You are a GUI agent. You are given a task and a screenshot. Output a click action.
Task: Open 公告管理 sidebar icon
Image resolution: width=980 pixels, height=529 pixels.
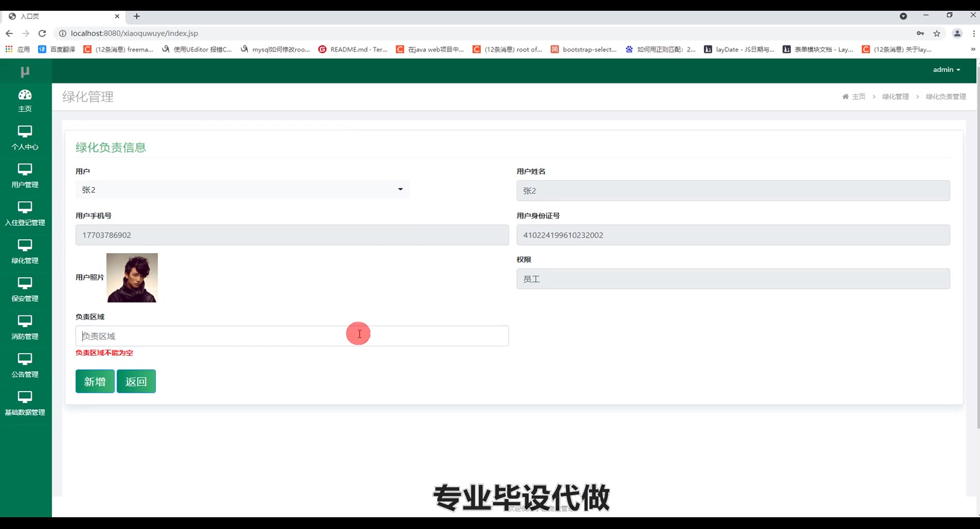pos(25,359)
